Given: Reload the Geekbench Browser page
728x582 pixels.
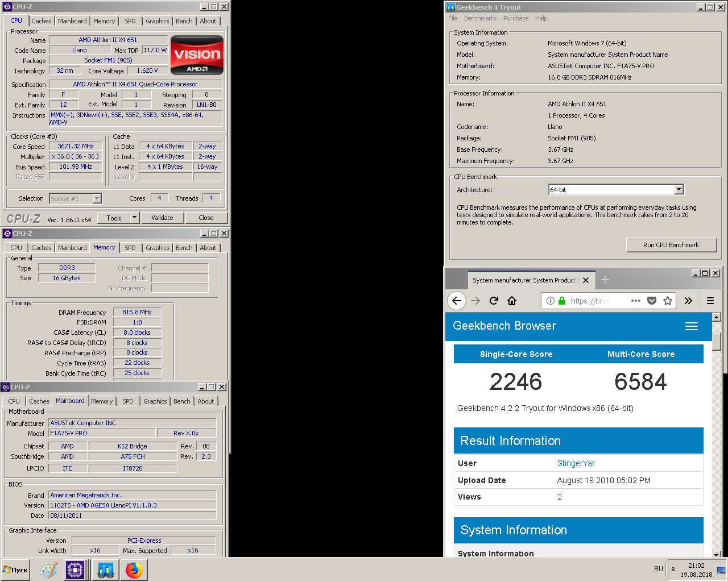Looking at the screenshot, I should point(494,301).
